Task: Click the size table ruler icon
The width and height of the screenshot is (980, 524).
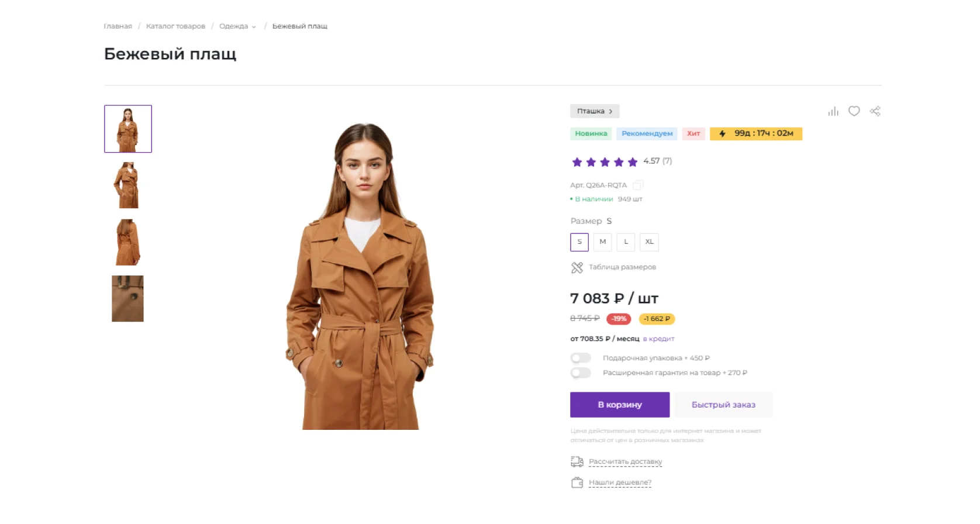Action: click(577, 267)
